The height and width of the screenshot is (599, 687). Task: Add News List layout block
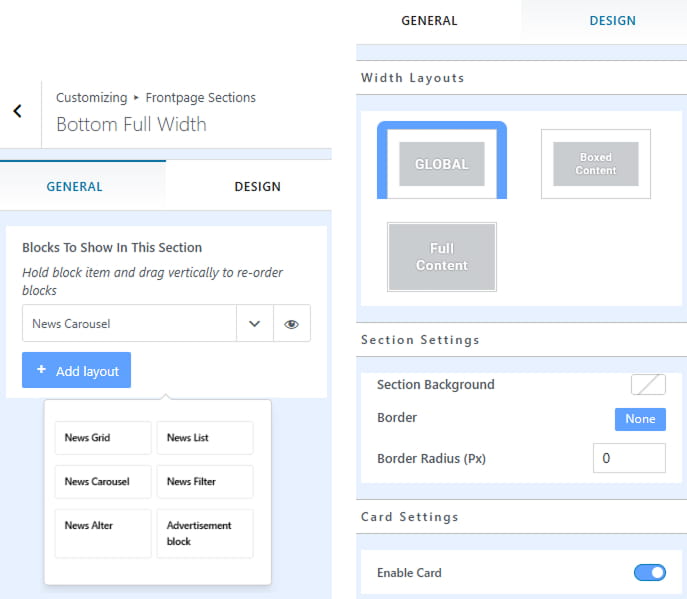[x=205, y=438]
